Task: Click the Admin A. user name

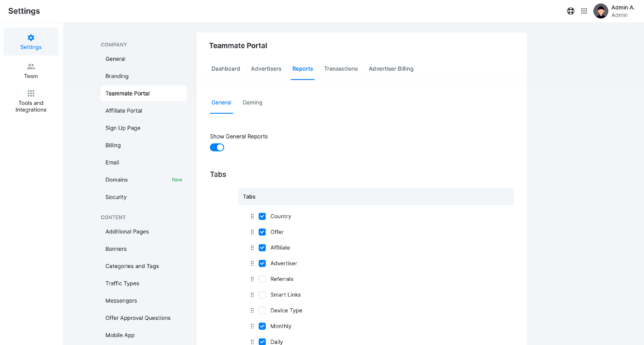Action: pyautogui.click(x=623, y=8)
